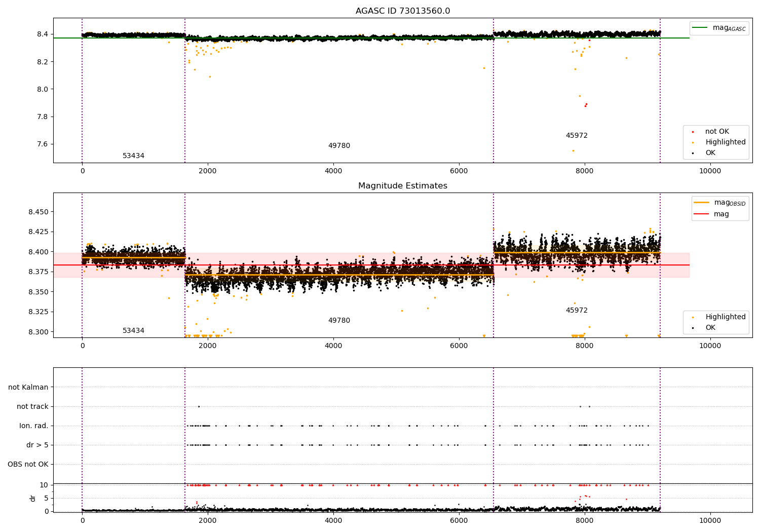Click the 7.8 y-tick of the top plot
Viewport: 760px width, 532px height.
42,117
